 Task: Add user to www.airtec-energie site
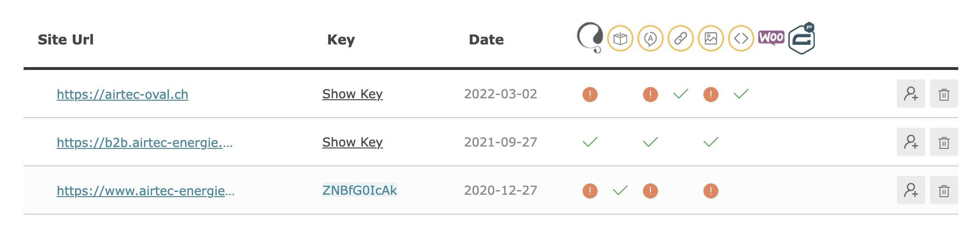click(911, 190)
